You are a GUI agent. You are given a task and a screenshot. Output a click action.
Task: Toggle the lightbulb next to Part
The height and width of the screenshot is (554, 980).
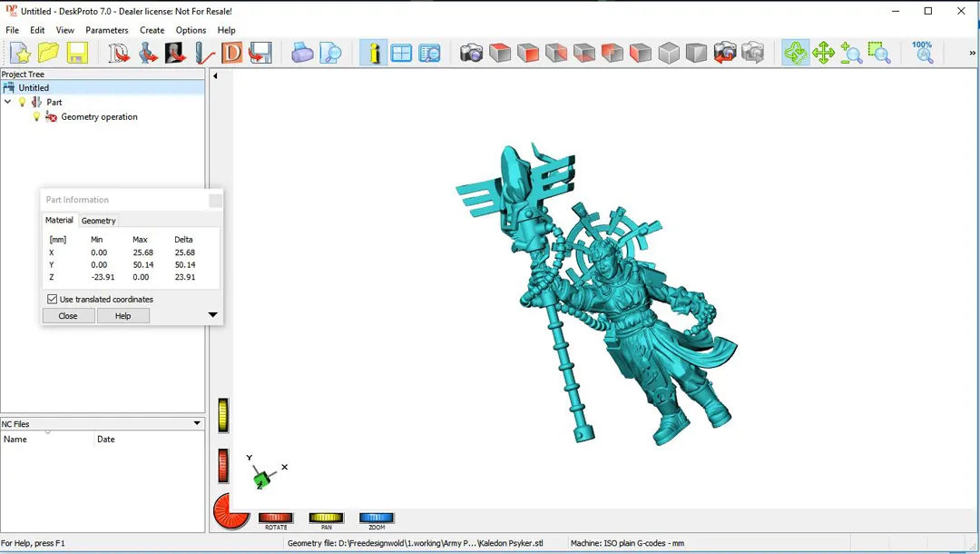[x=23, y=102]
